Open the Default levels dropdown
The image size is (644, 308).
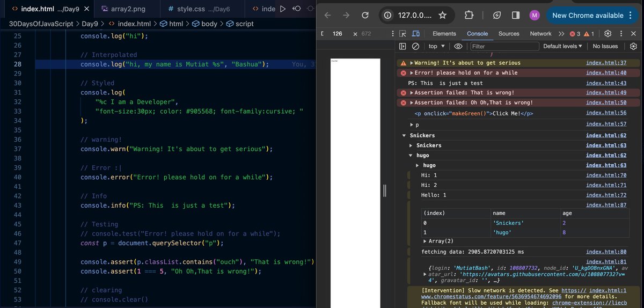[562, 46]
